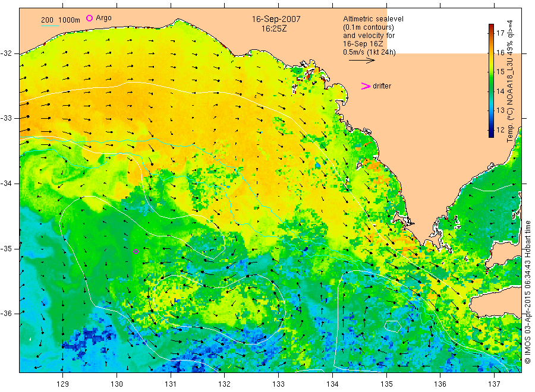Viewport: 535px width, 392px height.
Task: Click the cyan isobath legend line under 200 1000m
Action: 50,26
